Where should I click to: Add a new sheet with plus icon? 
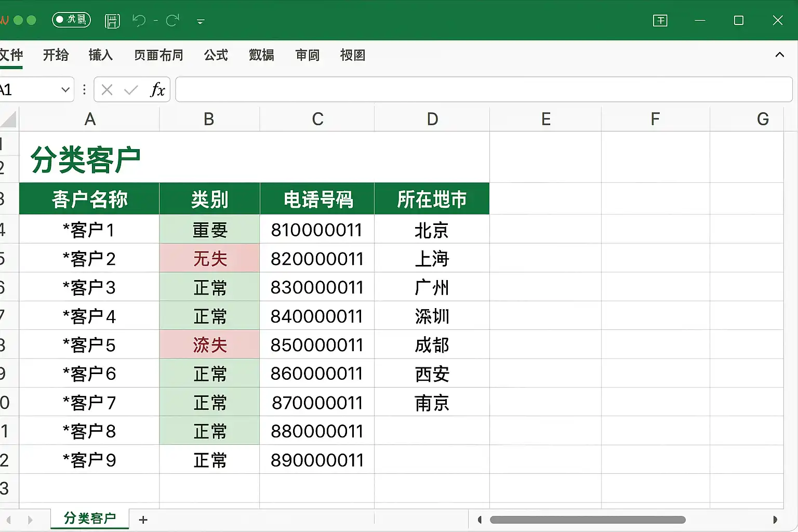(x=143, y=520)
